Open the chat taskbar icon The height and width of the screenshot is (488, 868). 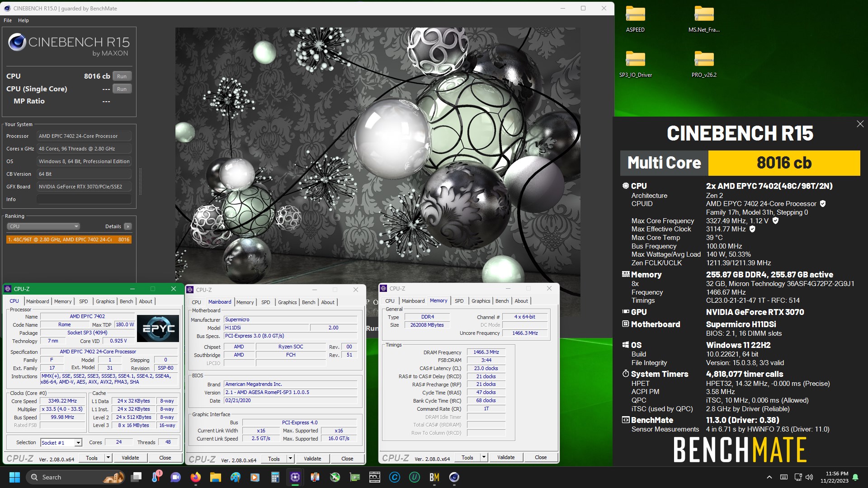click(x=175, y=477)
